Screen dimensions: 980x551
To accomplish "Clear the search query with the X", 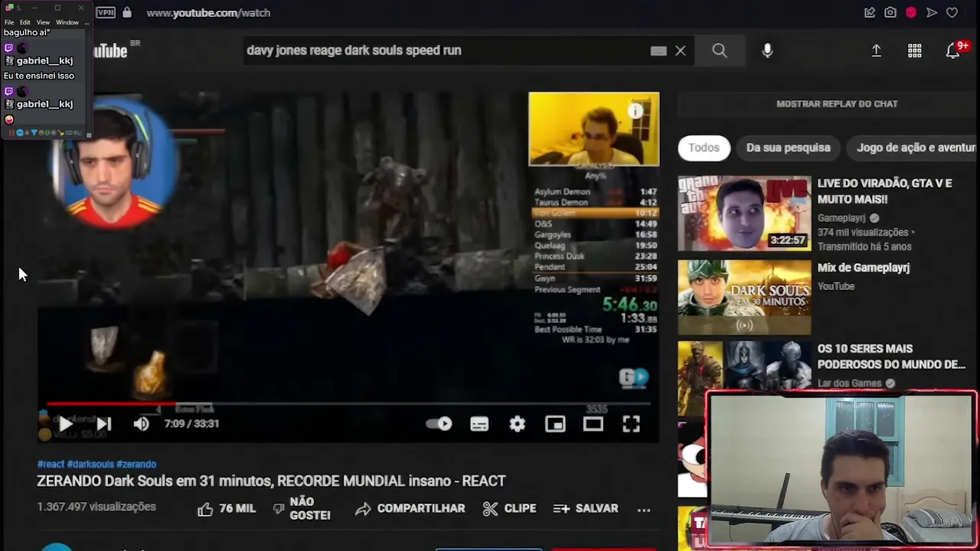I will coord(680,51).
